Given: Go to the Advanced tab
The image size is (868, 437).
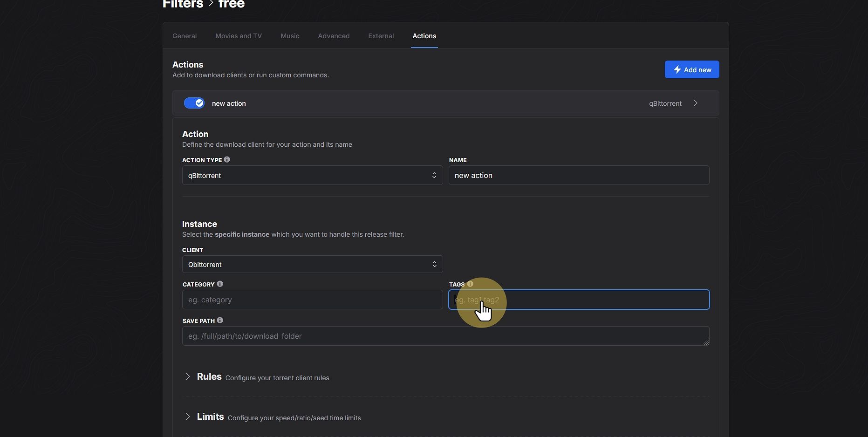Looking at the screenshot, I should [x=334, y=36].
